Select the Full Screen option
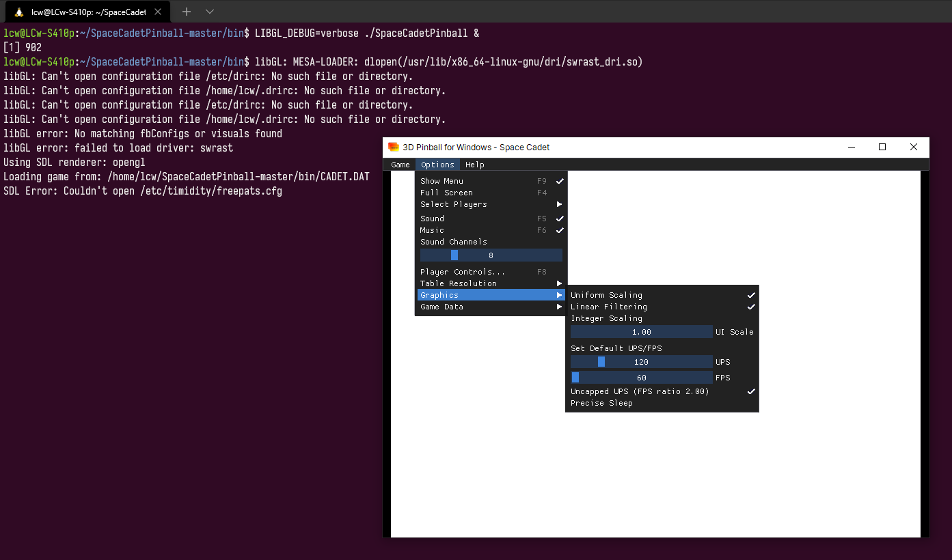The height and width of the screenshot is (560, 952). tap(491, 193)
